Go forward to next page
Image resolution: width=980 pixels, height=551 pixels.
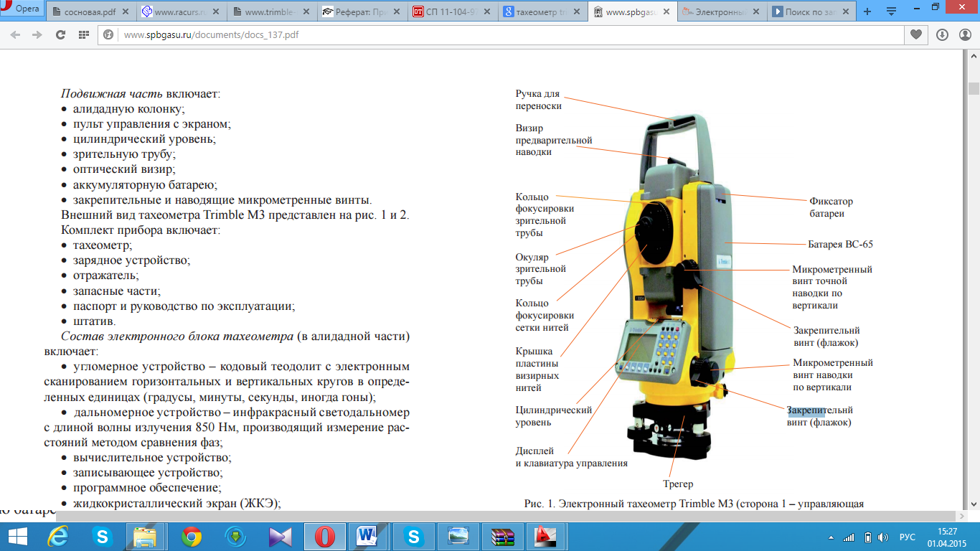click(x=37, y=34)
